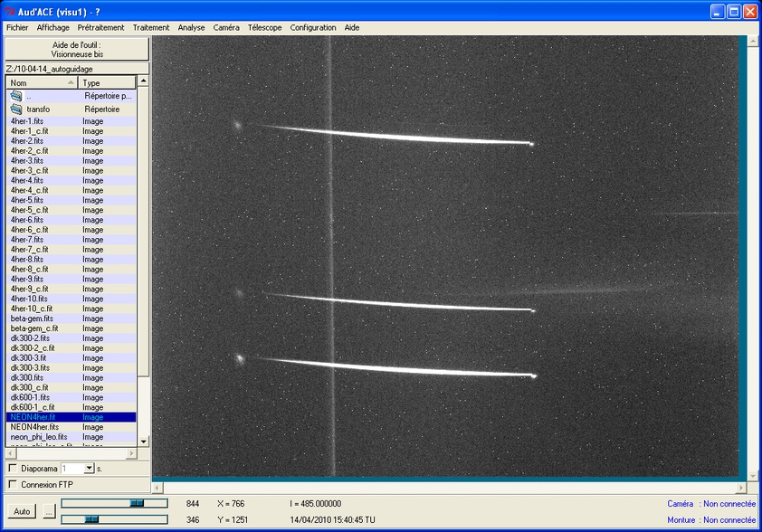The height and width of the screenshot is (532, 762).
Task: Click the upper threshold slider handle
Action: [x=137, y=503]
